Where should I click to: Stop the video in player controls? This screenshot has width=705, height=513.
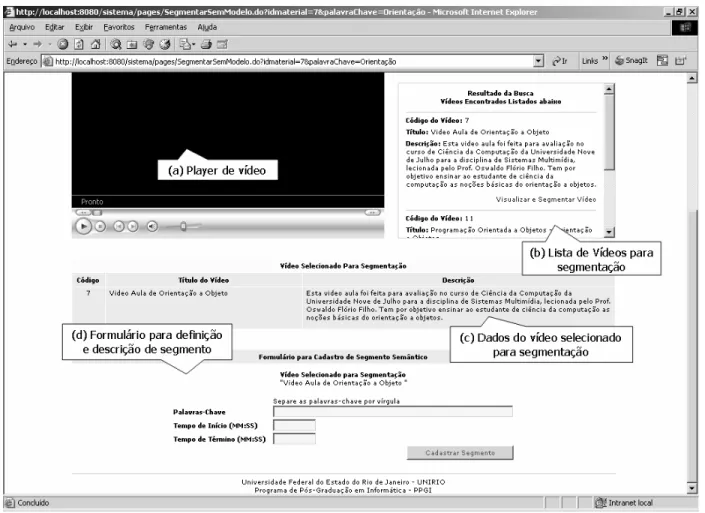(100, 227)
